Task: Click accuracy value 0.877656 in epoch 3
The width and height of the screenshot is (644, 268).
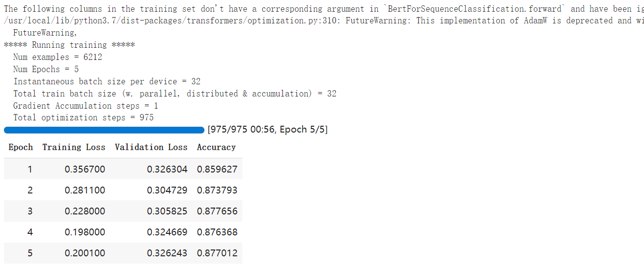Action: [217, 211]
